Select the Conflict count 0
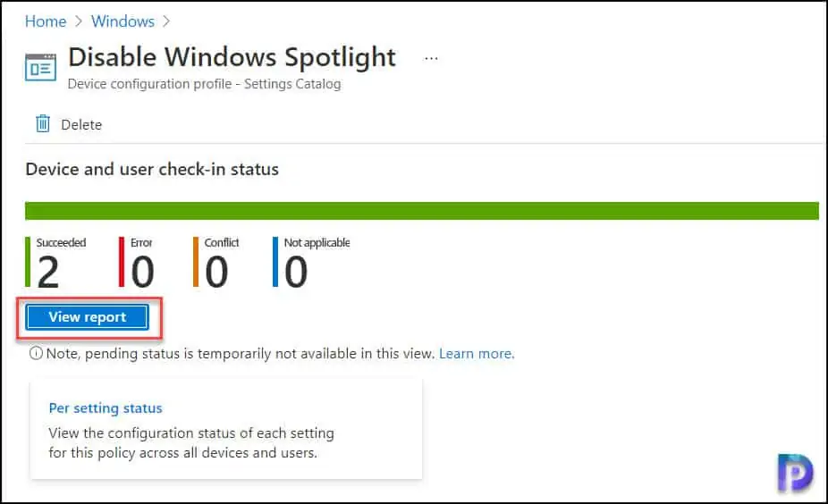The width and height of the screenshot is (828, 504). [216, 273]
